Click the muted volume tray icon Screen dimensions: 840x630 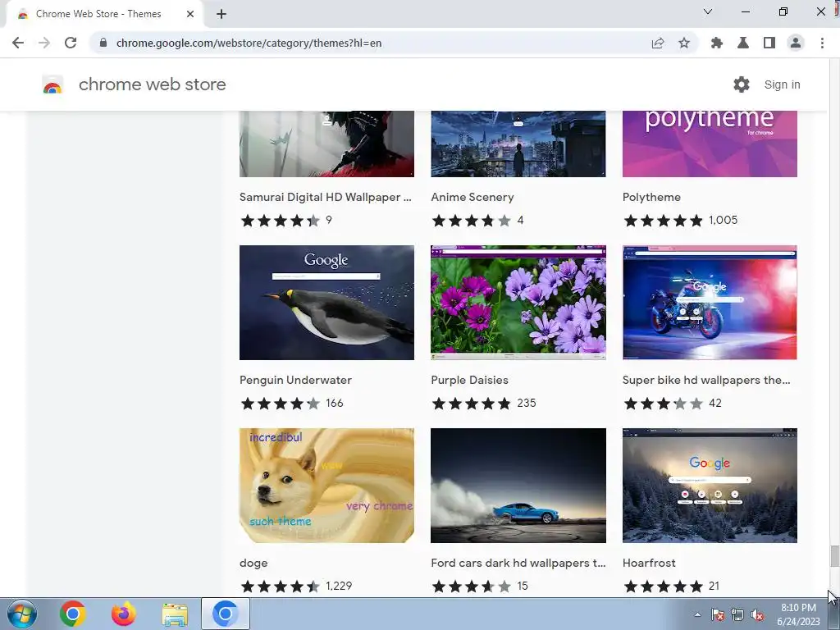point(757,614)
